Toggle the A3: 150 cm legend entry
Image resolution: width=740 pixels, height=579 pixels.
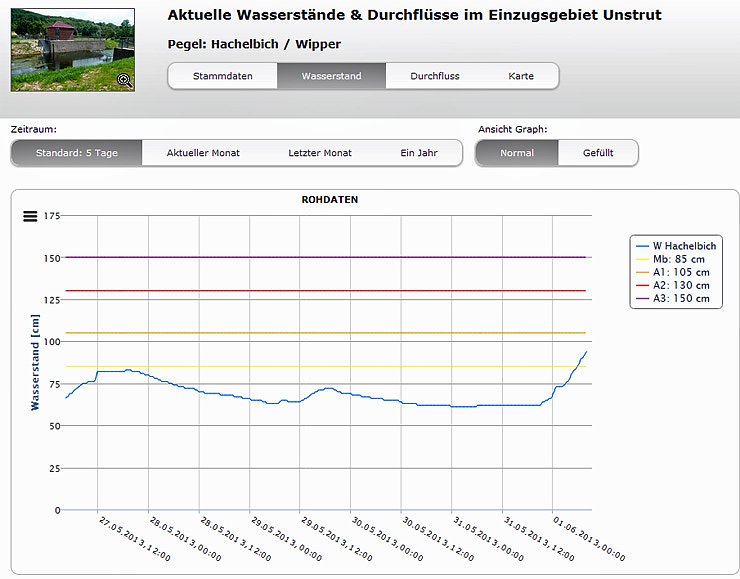[x=681, y=298]
